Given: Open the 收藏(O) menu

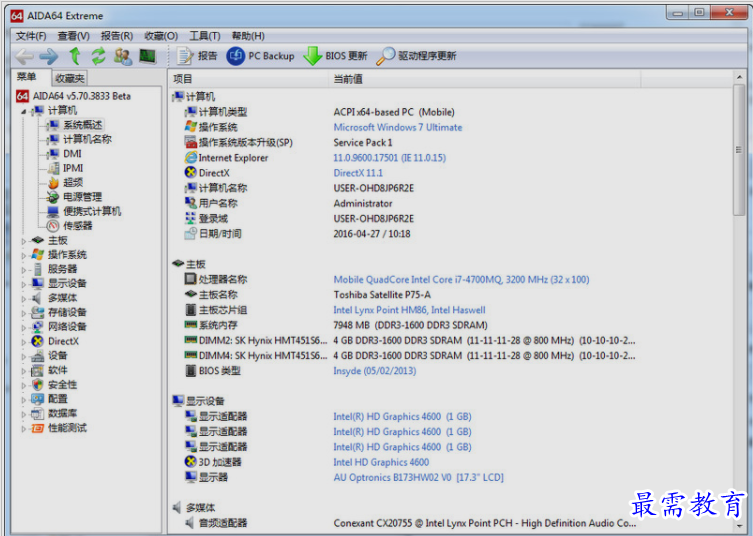Looking at the screenshot, I should coord(161,36).
